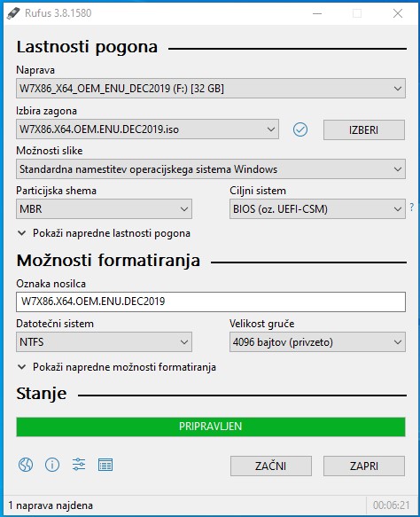
Task: Click the About information icon
Action: tap(52, 465)
